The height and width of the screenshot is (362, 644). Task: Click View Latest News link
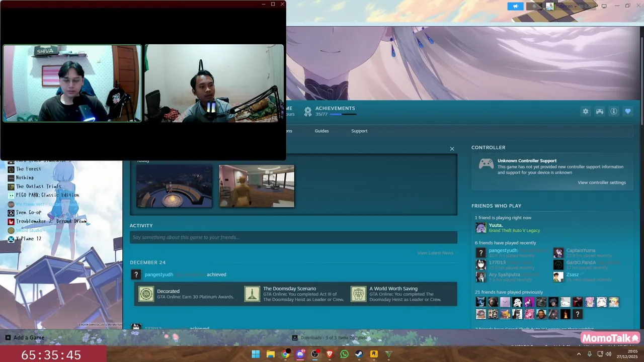[x=435, y=253]
